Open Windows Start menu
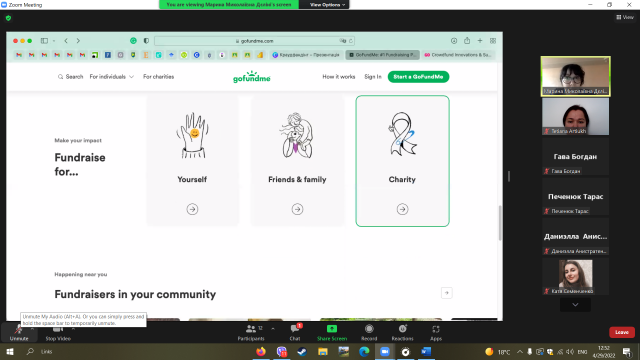Screen dimensions: 640x360 click(10, 351)
